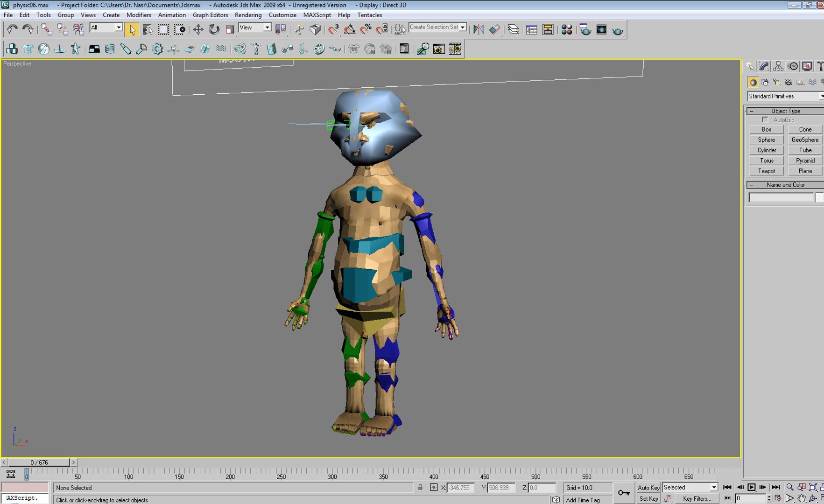This screenshot has width=824, height=504.
Task: Click the object name input field
Action: point(781,197)
